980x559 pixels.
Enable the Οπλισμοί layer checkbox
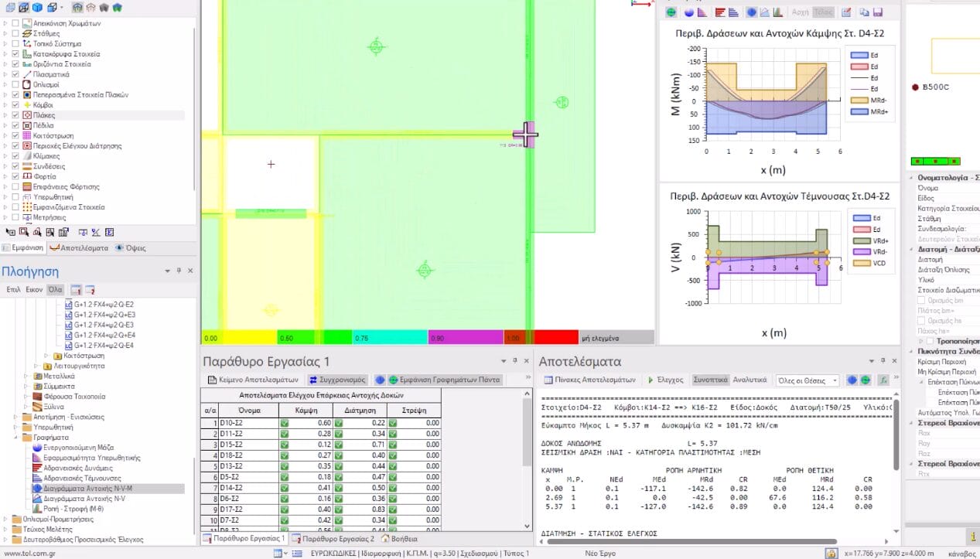pos(15,84)
